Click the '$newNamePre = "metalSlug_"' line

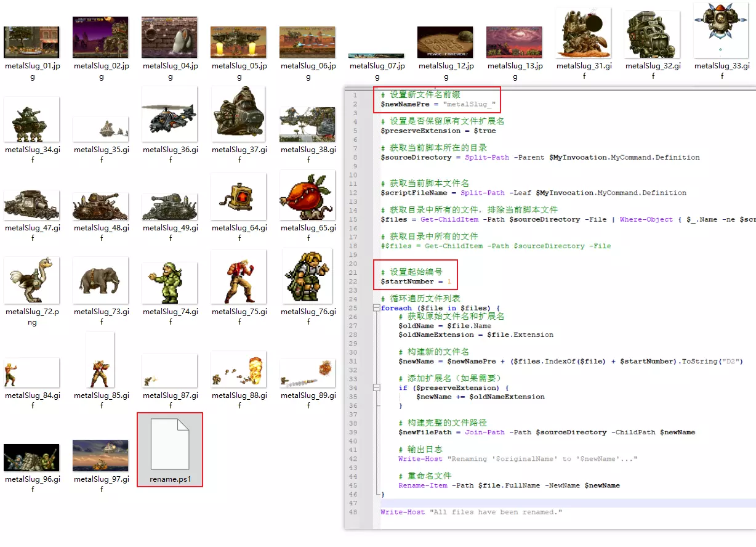click(438, 104)
